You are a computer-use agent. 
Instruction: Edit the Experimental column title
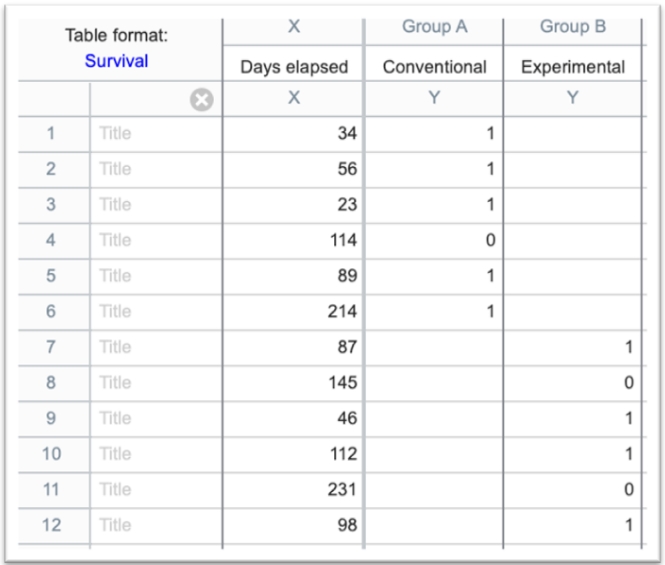click(573, 68)
